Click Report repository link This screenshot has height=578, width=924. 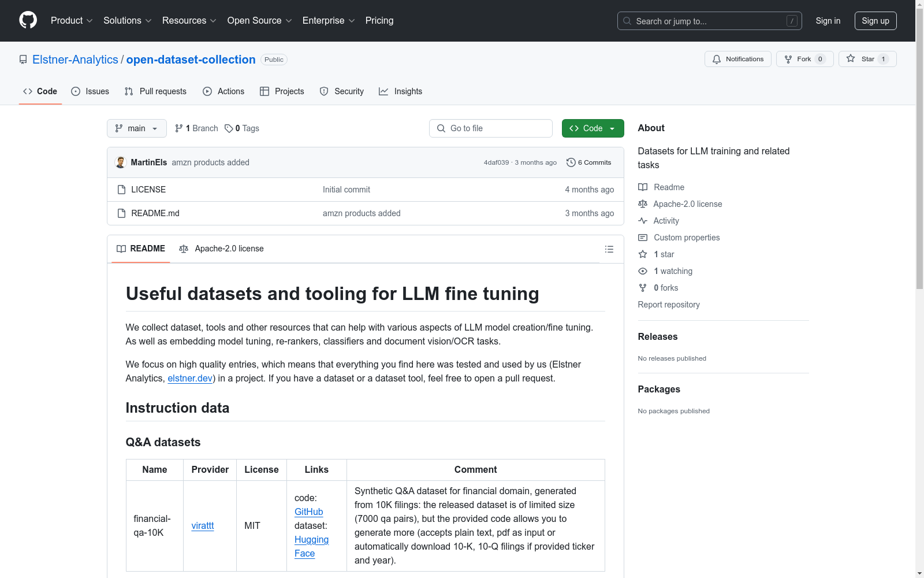pyautogui.click(x=669, y=305)
